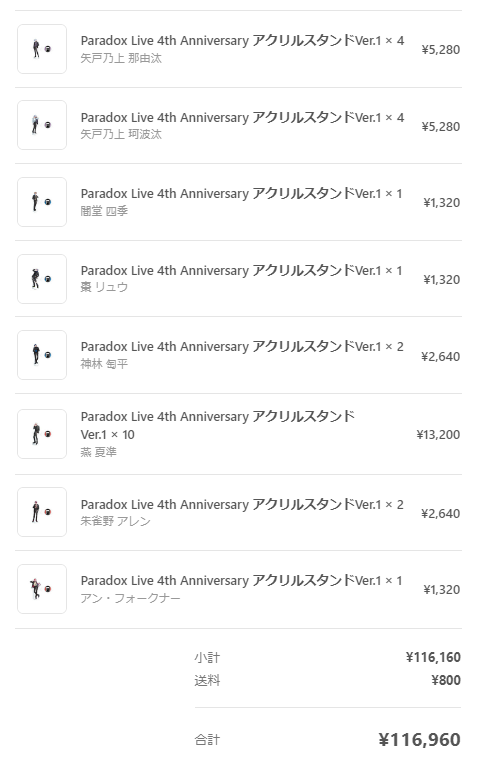Screen dimensions: 496x767
Task: Click the 小計 subtotal amount ¥116,160
Action: [433, 657]
